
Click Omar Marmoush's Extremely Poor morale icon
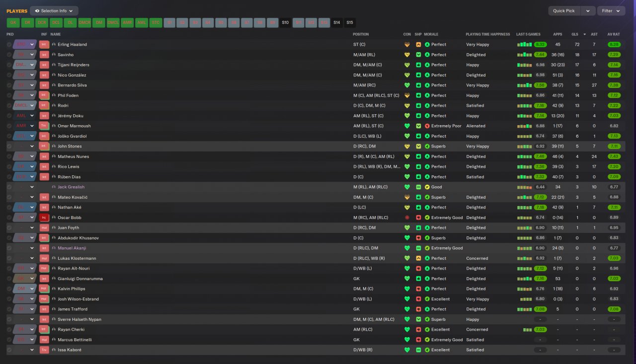point(427,126)
